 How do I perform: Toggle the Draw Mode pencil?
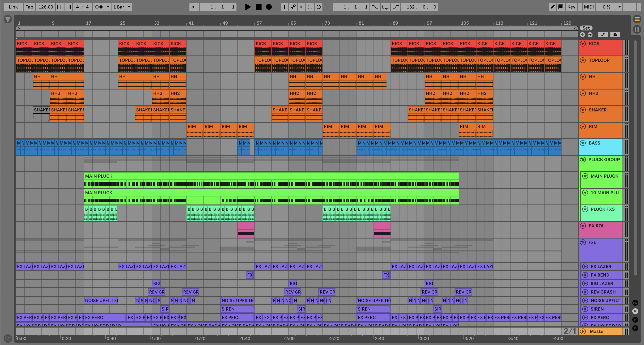552,7
